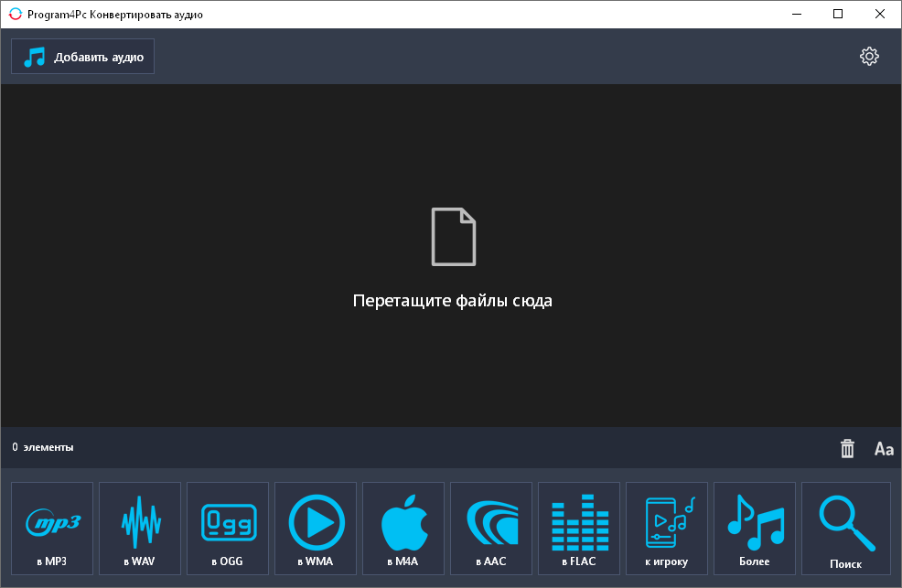Show more formats via 'Более' icon
The width and height of the screenshot is (902, 588).
(754, 529)
